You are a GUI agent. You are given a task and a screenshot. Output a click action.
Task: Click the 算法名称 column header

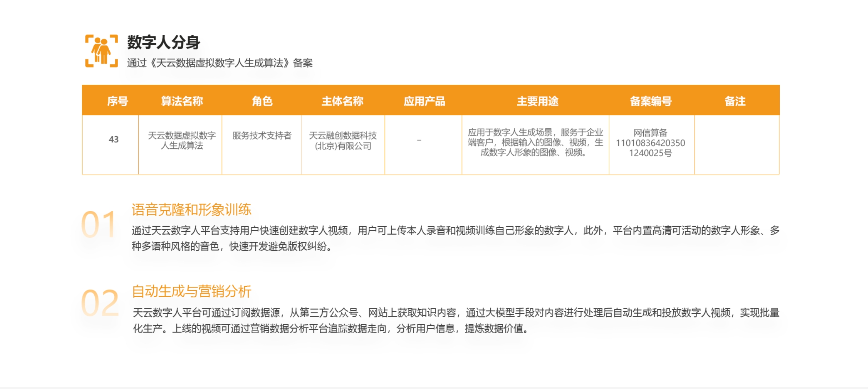182,101
